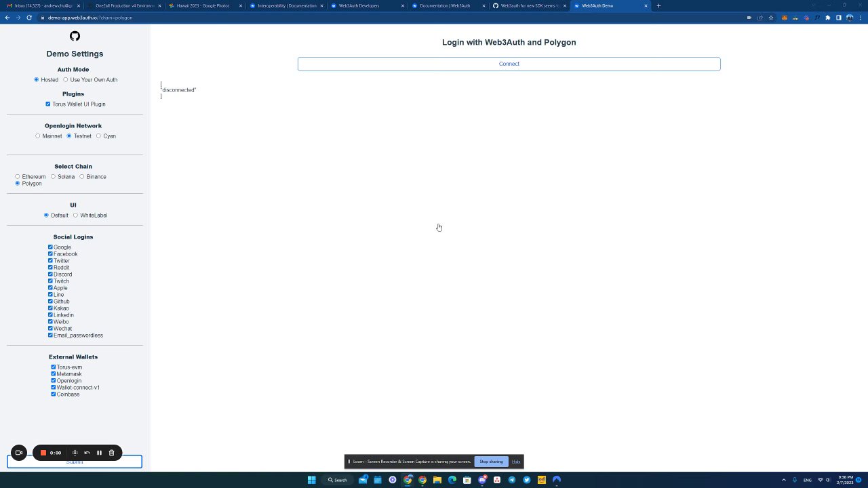The width and height of the screenshot is (868, 488).
Task: Uncheck Wallet-connect-v1 external wallet
Action: tap(54, 387)
